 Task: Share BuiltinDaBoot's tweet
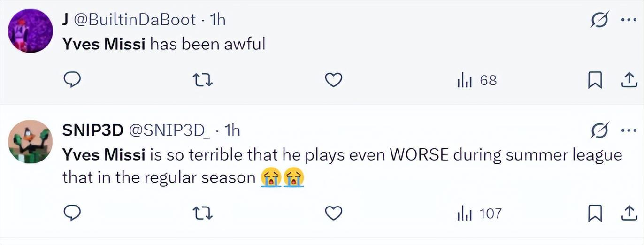[x=628, y=81]
